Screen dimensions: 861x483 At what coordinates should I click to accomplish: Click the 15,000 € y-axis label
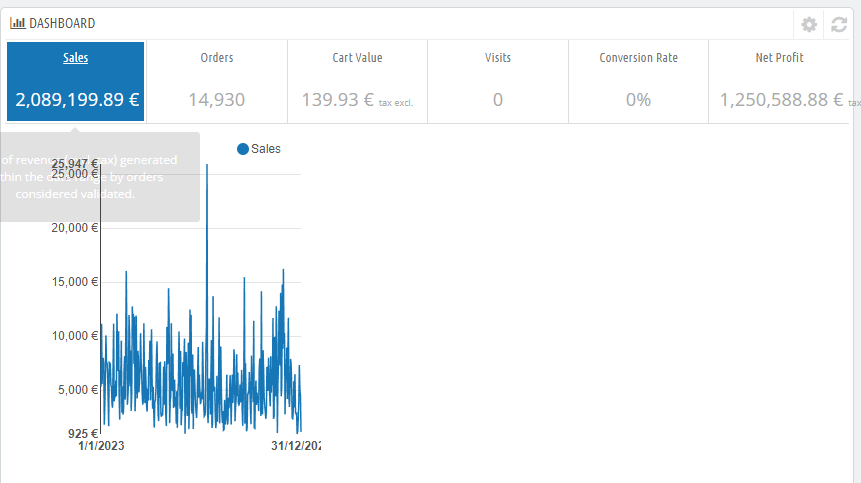point(75,282)
